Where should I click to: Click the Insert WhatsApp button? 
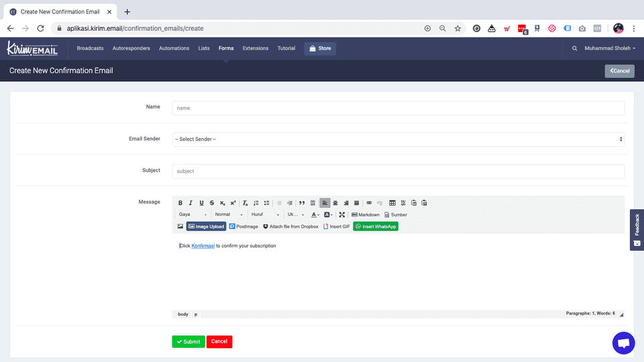tap(376, 227)
